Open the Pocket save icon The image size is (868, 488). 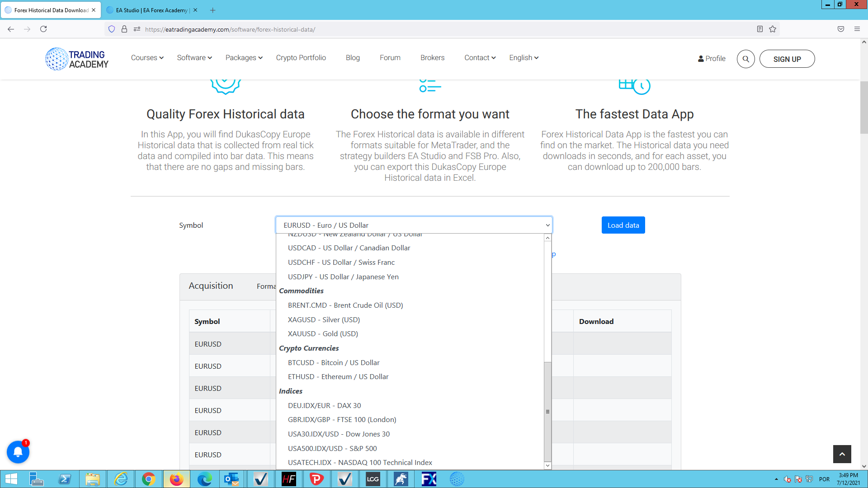tap(841, 29)
